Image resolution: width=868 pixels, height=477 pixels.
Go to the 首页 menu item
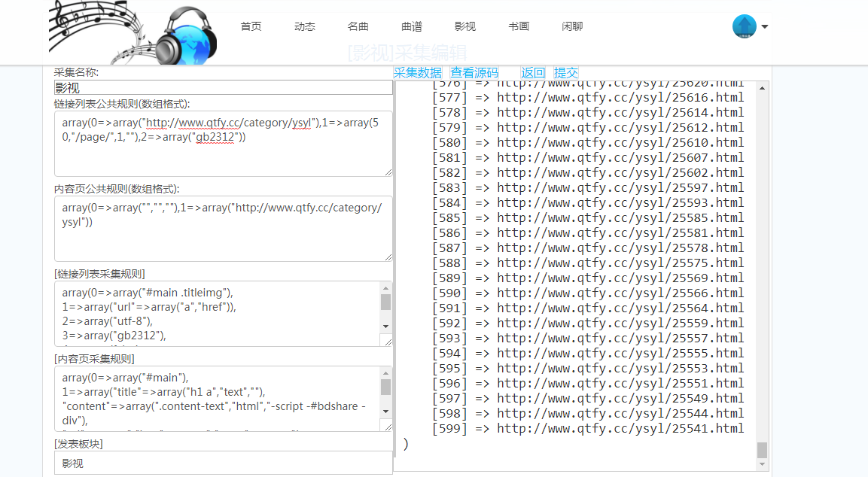[251, 26]
